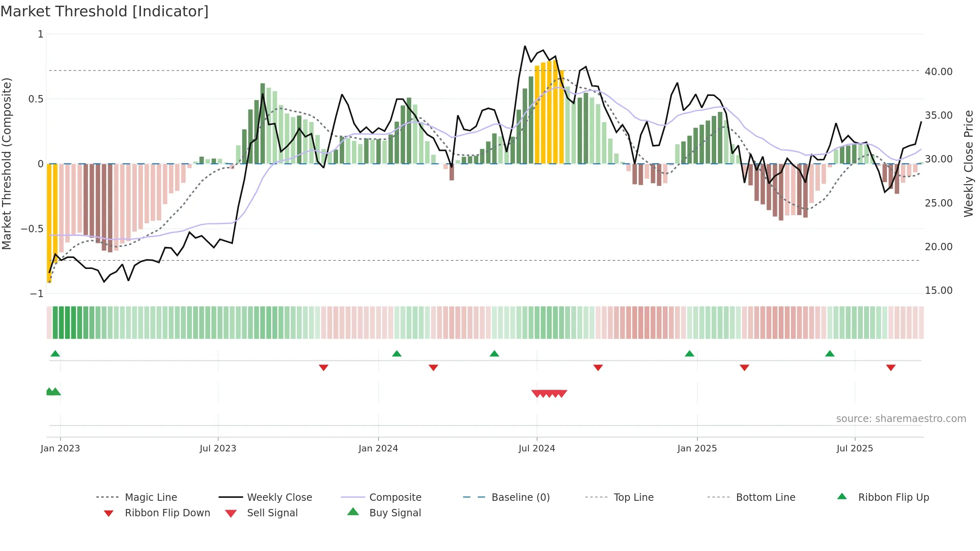Toggle the Baseline (0) legend entry
The width and height of the screenshot is (980, 551).
(x=506, y=497)
